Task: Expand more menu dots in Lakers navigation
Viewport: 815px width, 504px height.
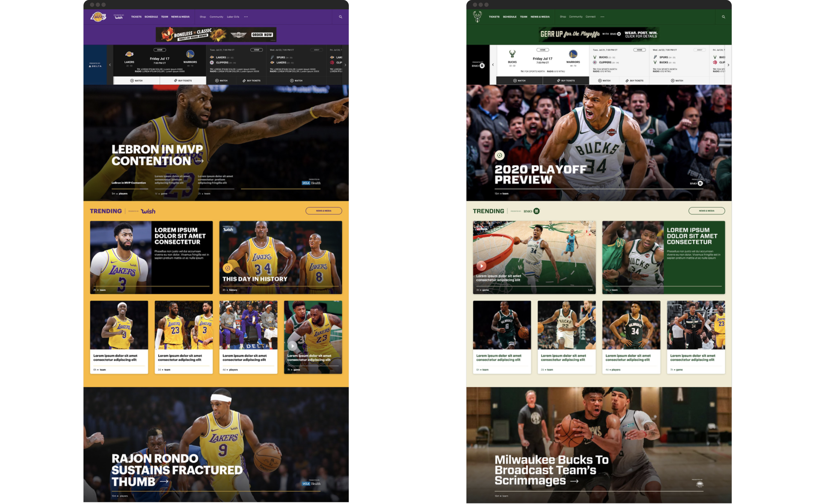Action: point(246,17)
